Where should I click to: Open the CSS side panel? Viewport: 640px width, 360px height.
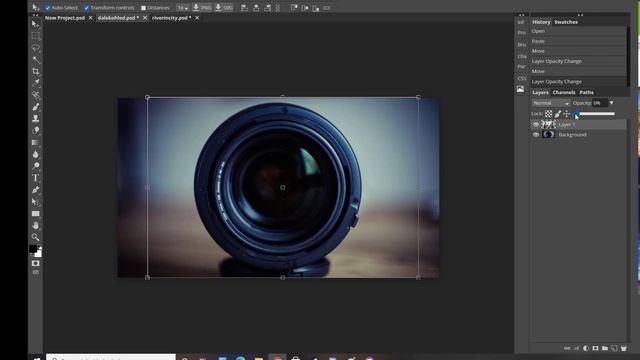pyautogui.click(x=521, y=78)
